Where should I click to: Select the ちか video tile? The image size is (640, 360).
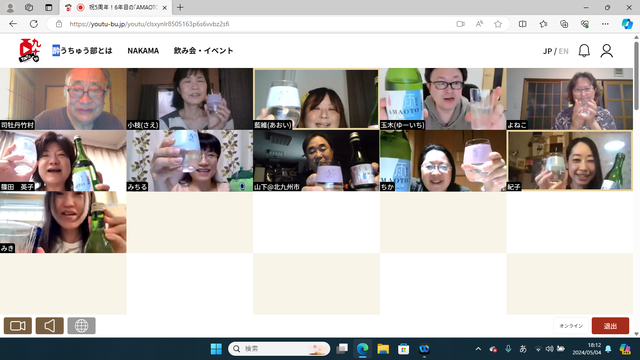443,161
